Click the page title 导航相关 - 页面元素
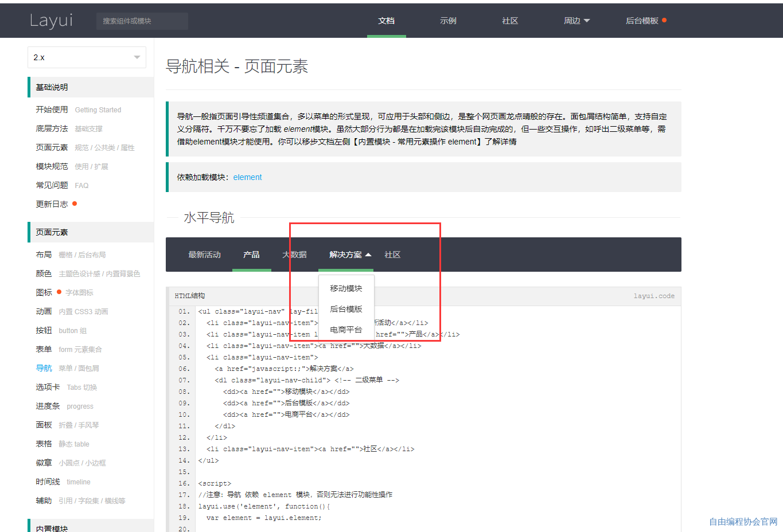This screenshot has height=532, width=783. pyautogui.click(x=237, y=66)
